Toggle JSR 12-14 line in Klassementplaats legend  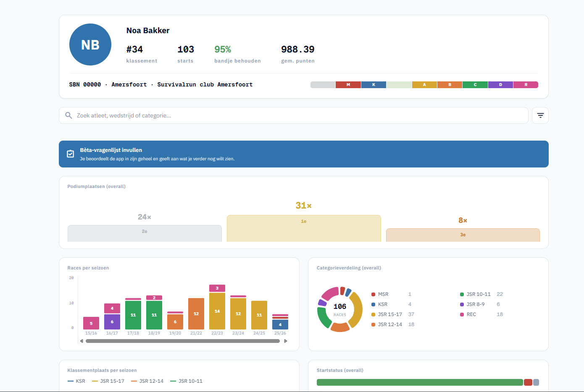147,381
